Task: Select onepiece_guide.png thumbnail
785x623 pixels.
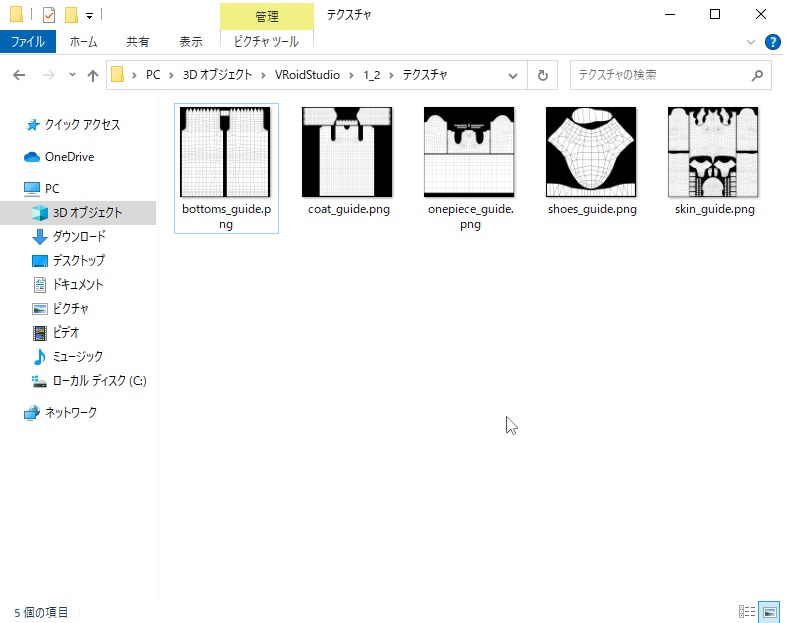Action: [469, 152]
